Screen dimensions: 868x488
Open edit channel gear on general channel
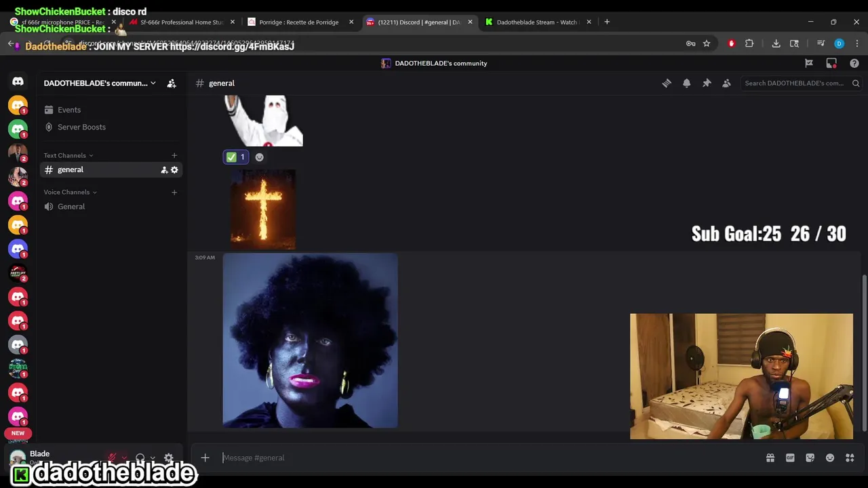(174, 170)
